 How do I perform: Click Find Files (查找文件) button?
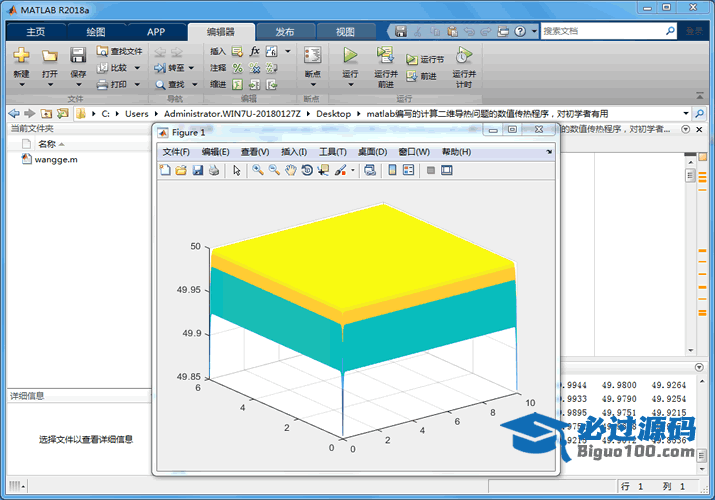[119, 51]
